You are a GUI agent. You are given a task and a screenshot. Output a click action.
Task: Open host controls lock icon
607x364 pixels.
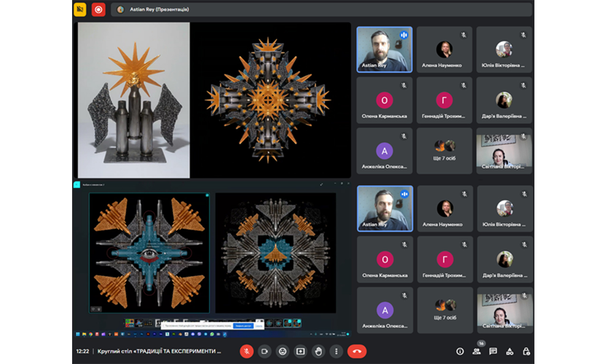pyautogui.click(x=526, y=351)
